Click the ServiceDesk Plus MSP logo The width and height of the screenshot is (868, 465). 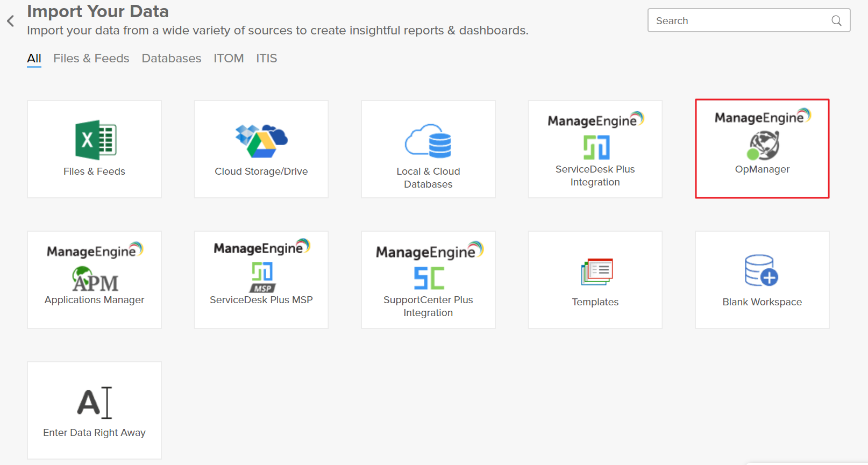(262, 277)
